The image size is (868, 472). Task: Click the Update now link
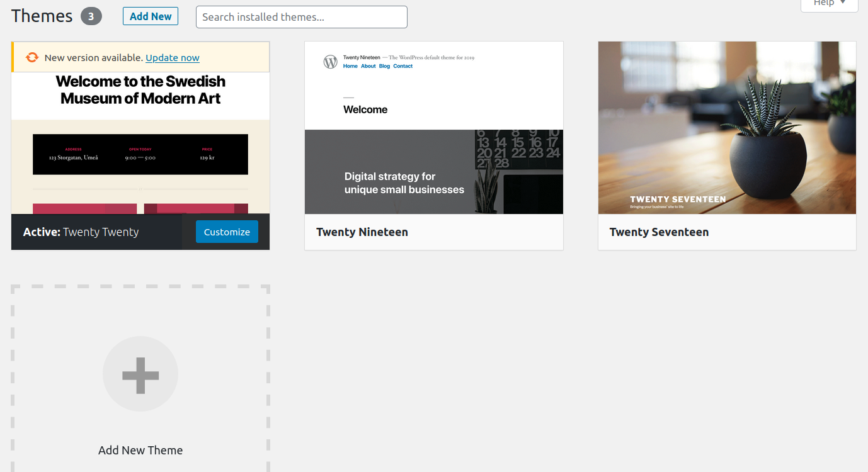tap(173, 57)
